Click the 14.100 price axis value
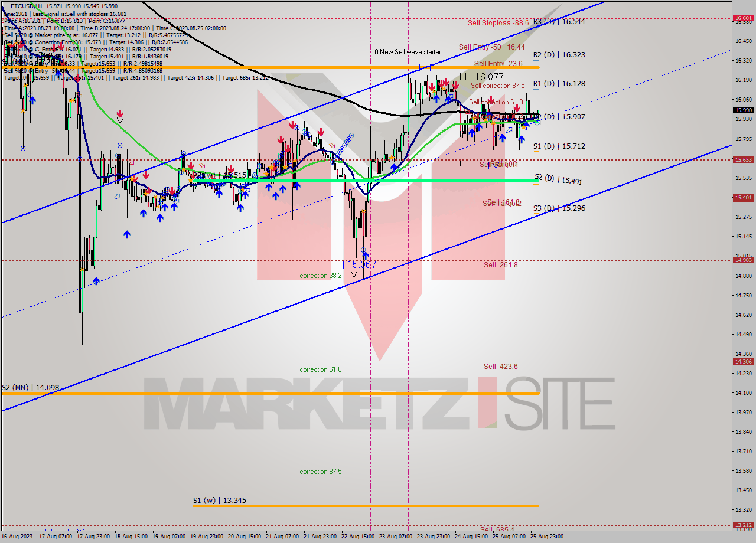756x543 pixels. [x=742, y=392]
